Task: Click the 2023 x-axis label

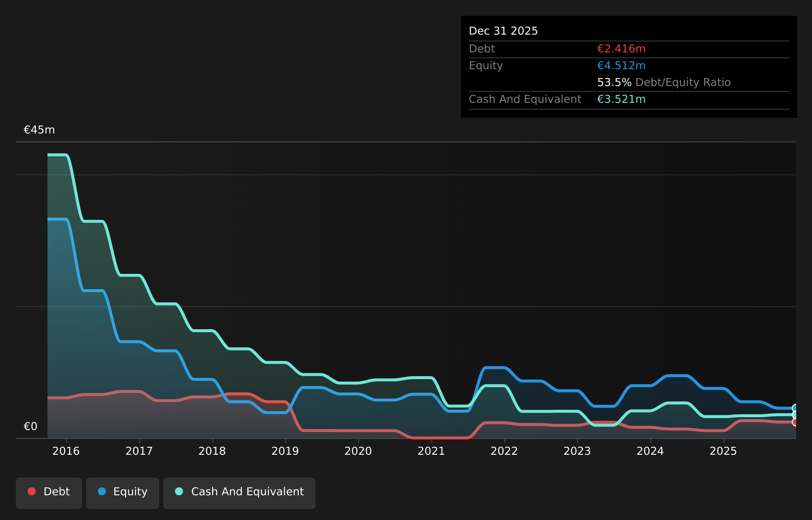Action: pyautogui.click(x=578, y=451)
